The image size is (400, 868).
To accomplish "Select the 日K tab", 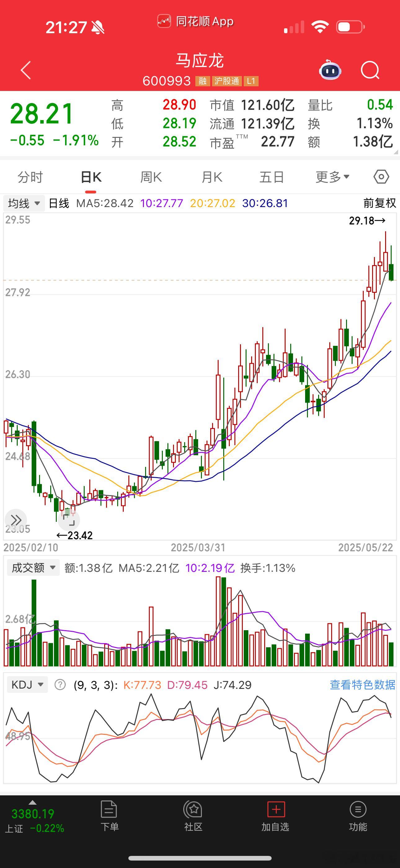I will (91, 177).
